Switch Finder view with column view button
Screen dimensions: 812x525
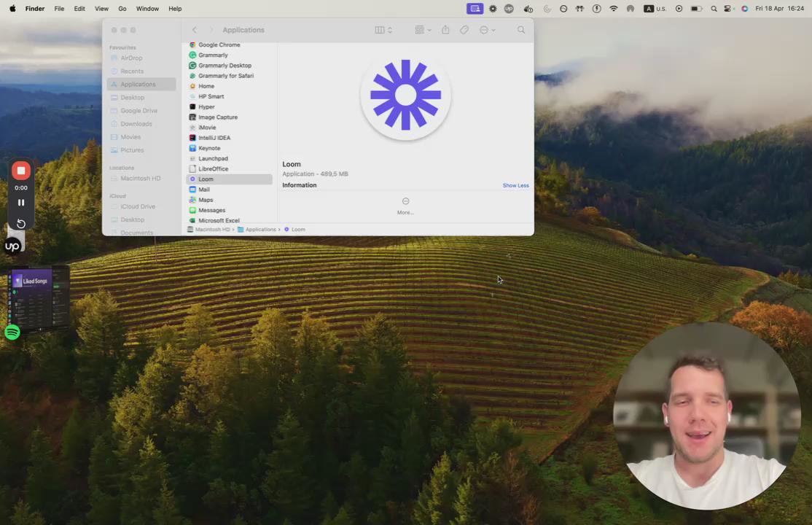coord(383,30)
